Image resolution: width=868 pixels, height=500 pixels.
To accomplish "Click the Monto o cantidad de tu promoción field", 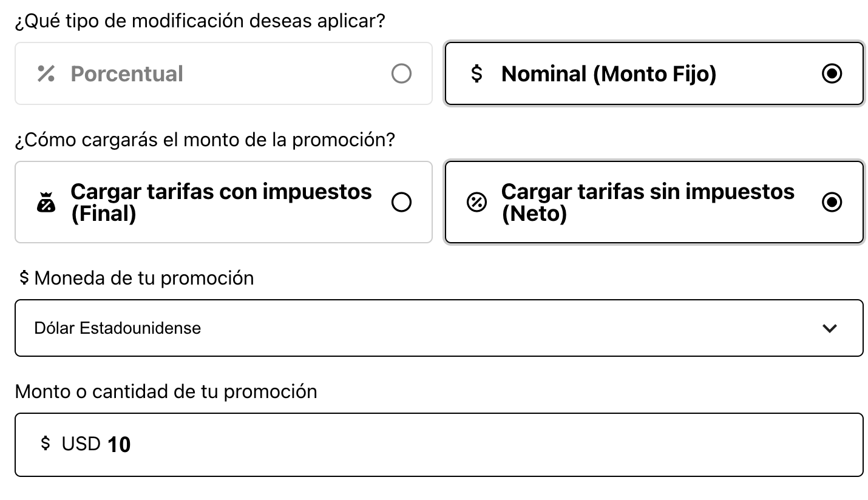I will pyautogui.click(x=437, y=444).
